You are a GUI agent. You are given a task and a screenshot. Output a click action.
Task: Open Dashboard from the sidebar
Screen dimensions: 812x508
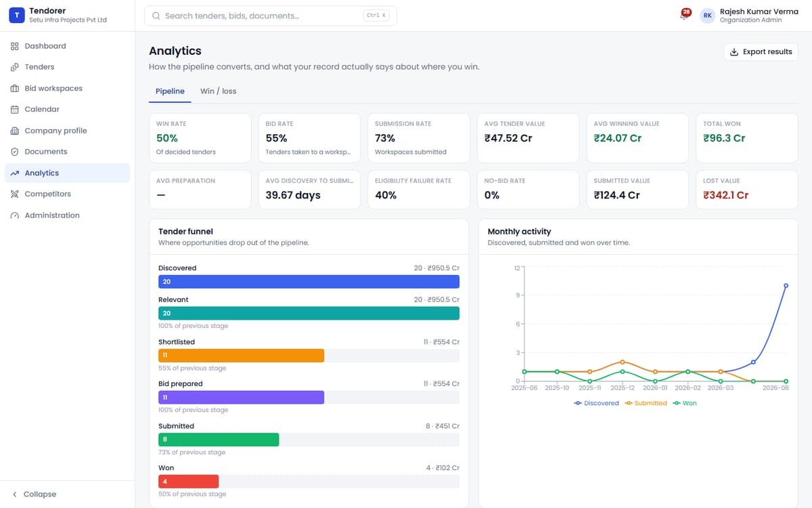pyautogui.click(x=67, y=46)
